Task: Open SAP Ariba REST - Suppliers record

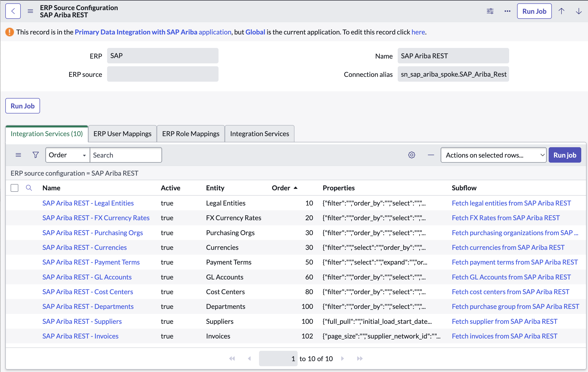Action: [x=82, y=321]
